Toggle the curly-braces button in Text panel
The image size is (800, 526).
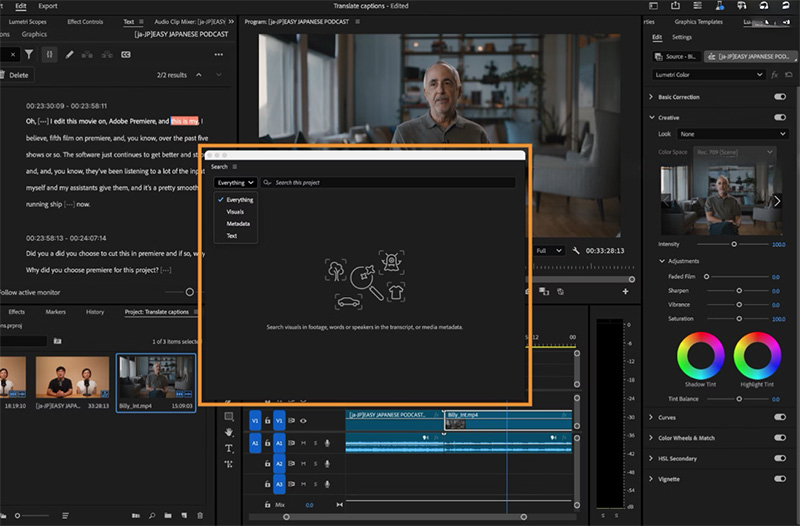pos(49,54)
